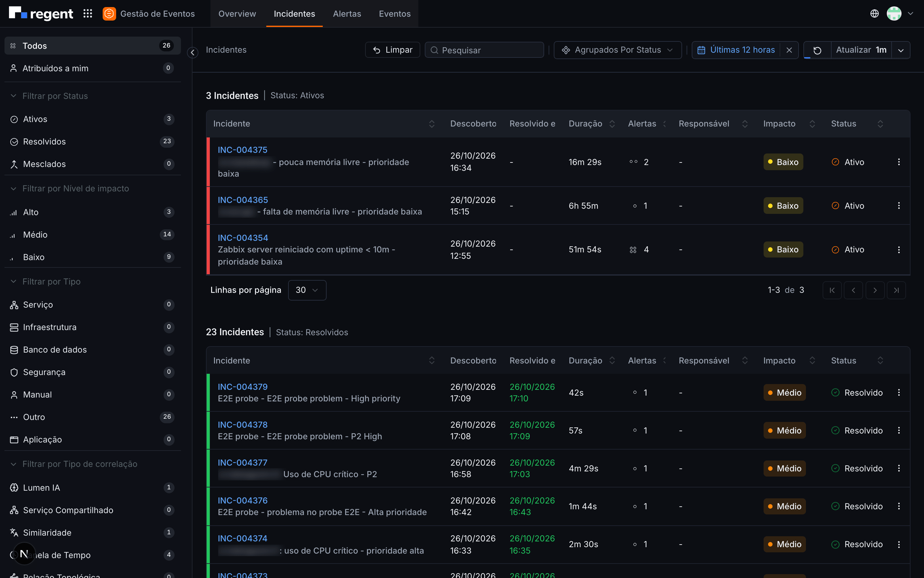This screenshot has width=924, height=578.
Task: Select Atribuídos a mim filter
Action: click(92, 68)
